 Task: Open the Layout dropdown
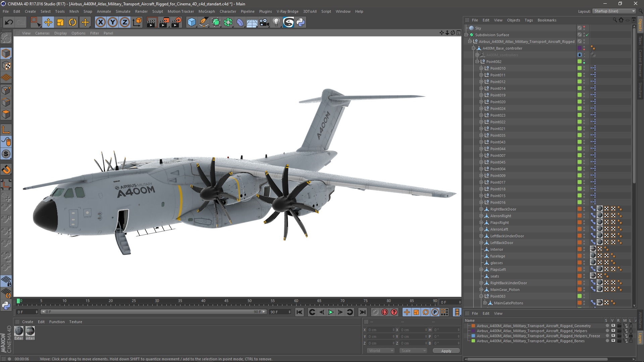(614, 11)
